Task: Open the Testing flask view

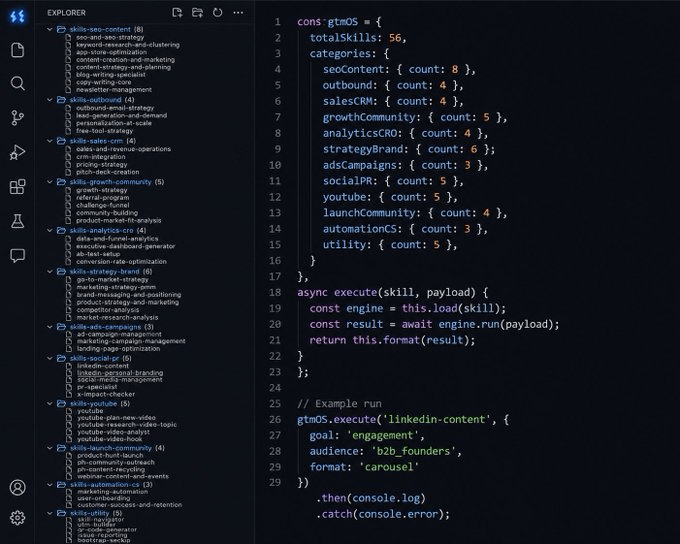Action: [x=17, y=221]
